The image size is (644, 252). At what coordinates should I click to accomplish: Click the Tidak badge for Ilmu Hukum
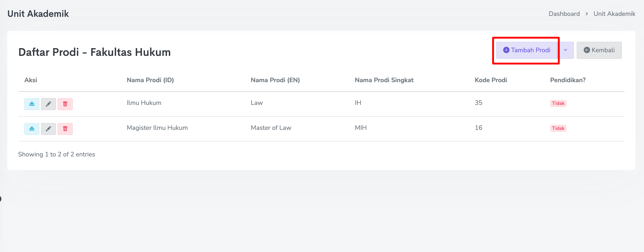558,103
